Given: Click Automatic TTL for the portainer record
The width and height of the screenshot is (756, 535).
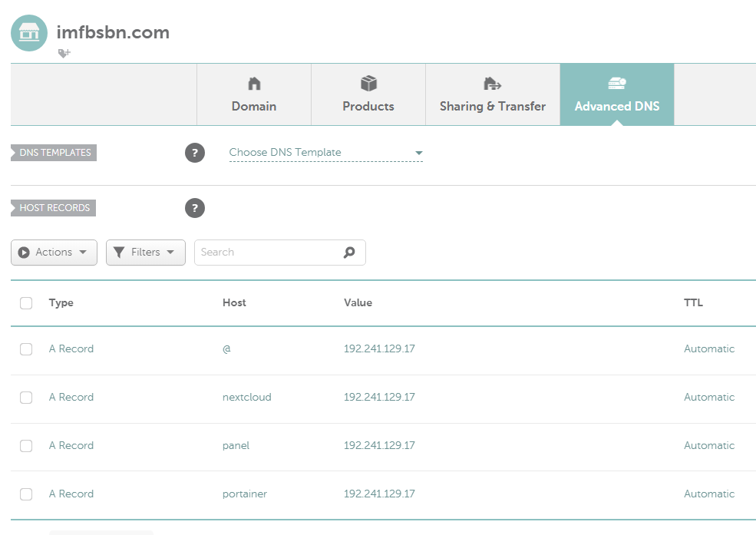Looking at the screenshot, I should [x=708, y=494].
